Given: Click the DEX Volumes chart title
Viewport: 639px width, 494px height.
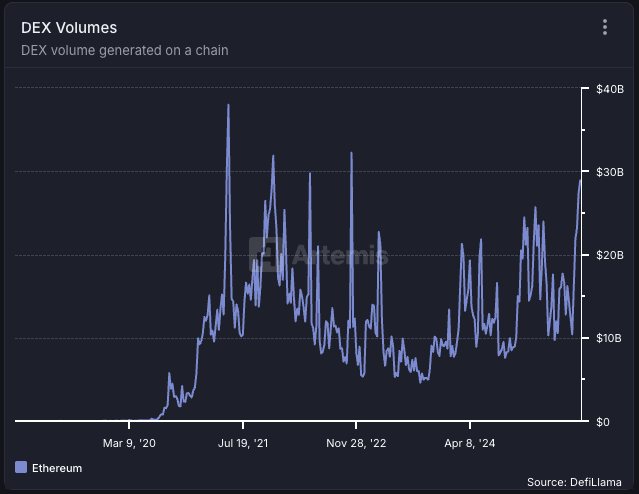Looking at the screenshot, I should coord(69,28).
